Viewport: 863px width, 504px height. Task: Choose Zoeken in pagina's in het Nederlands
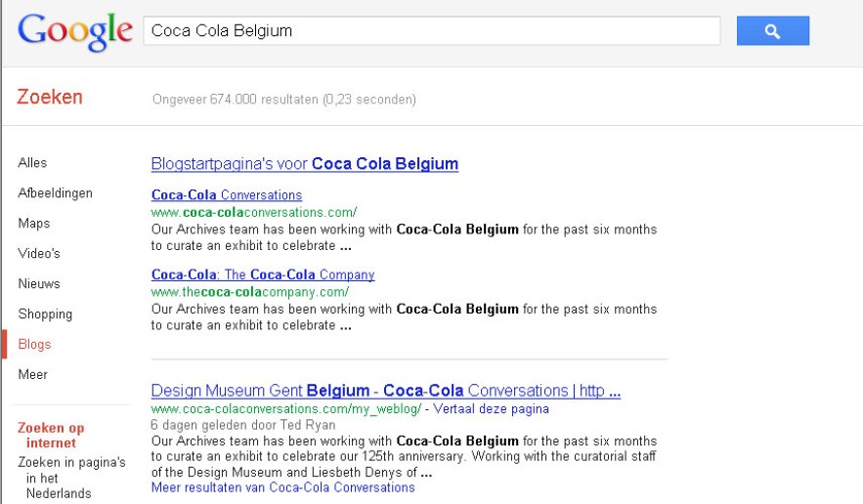pyautogui.click(x=71, y=478)
